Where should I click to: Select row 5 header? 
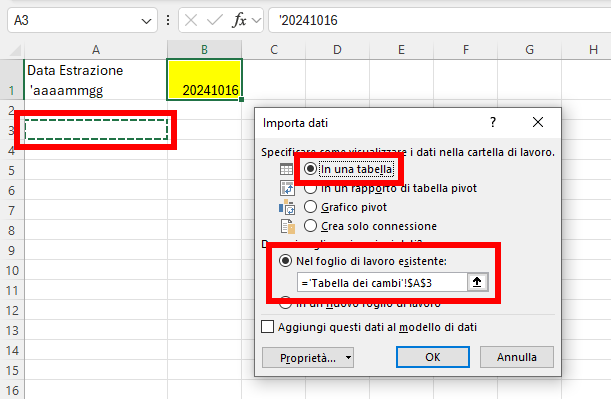pyautogui.click(x=12, y=170)
